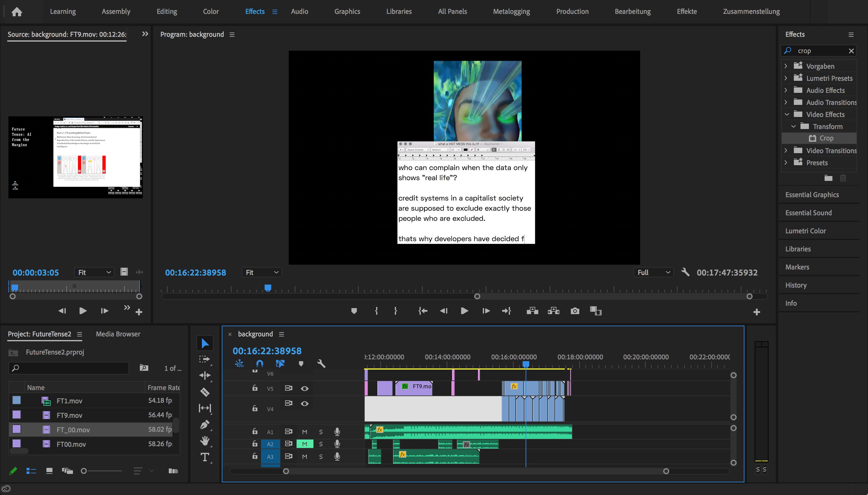
Task: Toggle V5 track eye visibility
Action: 304,388
